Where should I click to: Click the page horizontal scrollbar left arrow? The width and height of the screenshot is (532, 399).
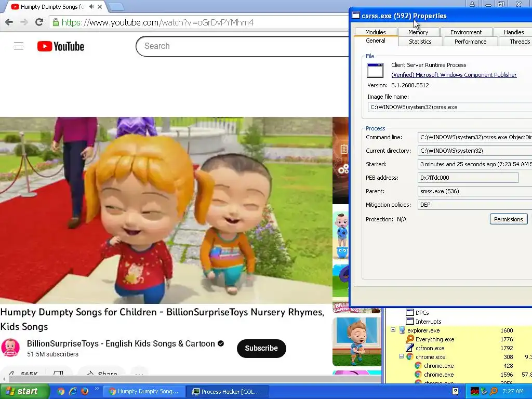click(4, 379)
